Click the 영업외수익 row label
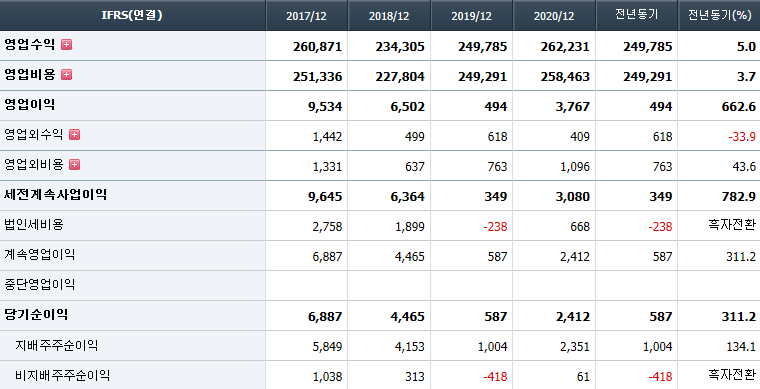Screen dimensions: 760x389 coord(33,135)
